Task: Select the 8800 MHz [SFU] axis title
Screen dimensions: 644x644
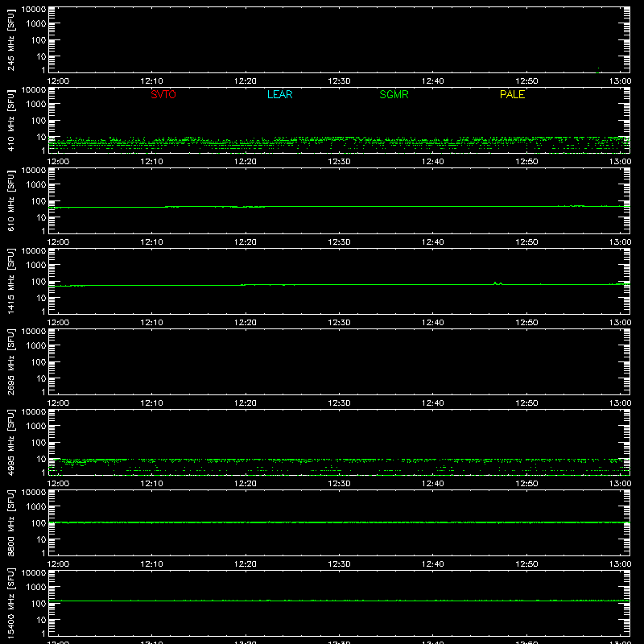Action: point(10,522)
